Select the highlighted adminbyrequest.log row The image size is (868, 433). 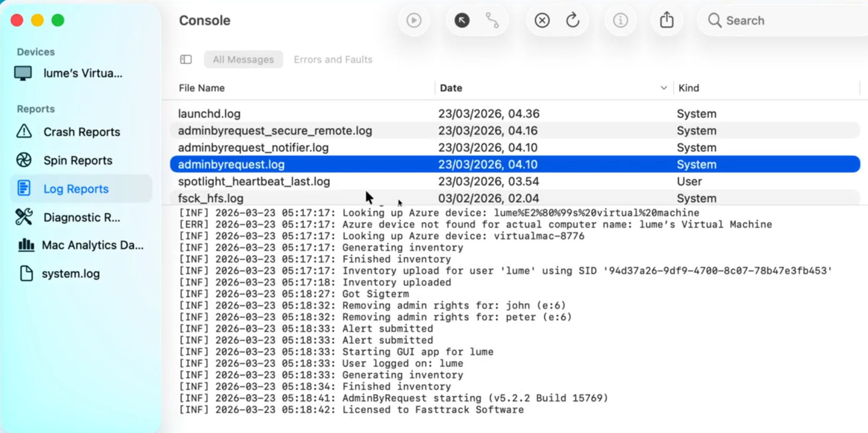pos(515,164)
